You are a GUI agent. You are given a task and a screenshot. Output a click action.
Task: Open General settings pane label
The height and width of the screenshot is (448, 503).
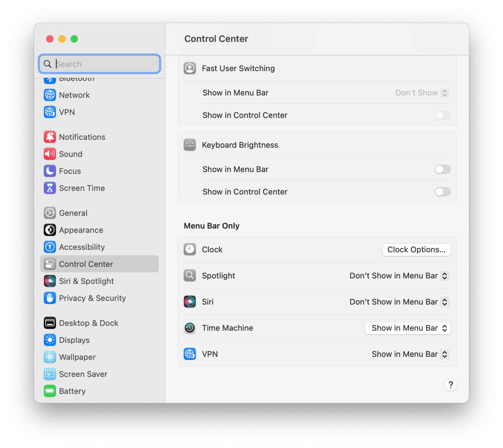[73, 213]
